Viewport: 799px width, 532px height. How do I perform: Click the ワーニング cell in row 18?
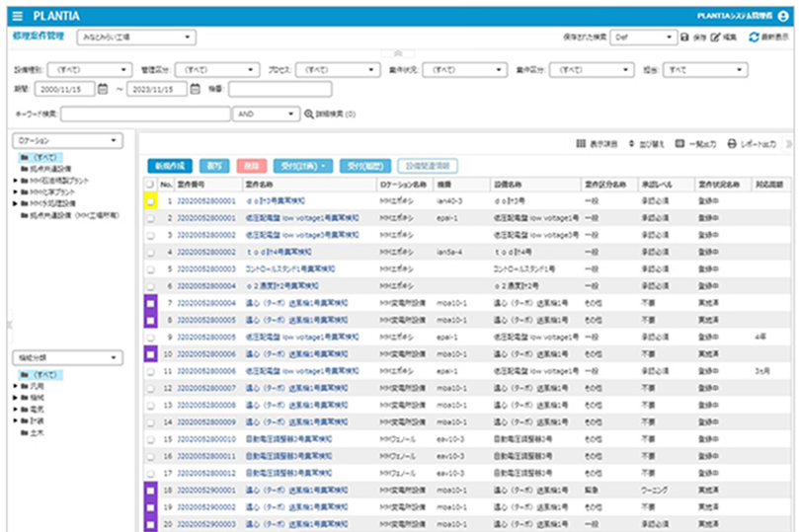click(x=654, y=491)
